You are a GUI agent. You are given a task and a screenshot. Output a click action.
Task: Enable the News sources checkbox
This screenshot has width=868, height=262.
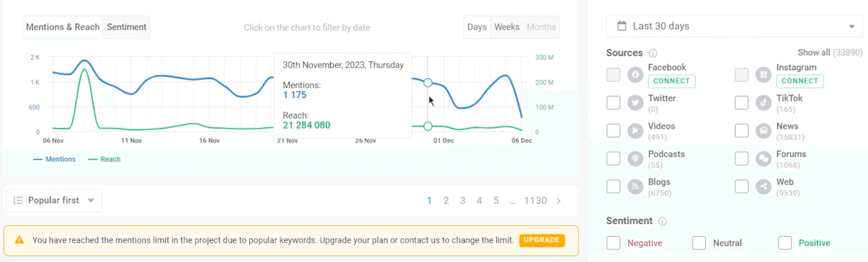click(741, 131)
